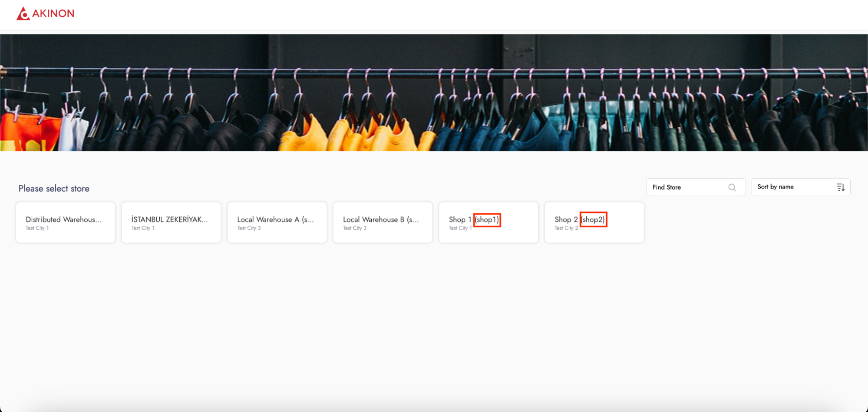Viewport: 868px width, 412px height.
Task: Click Test City 1 under İSTANBUL ZEKERİYAK
Action: tap(143, 228)
